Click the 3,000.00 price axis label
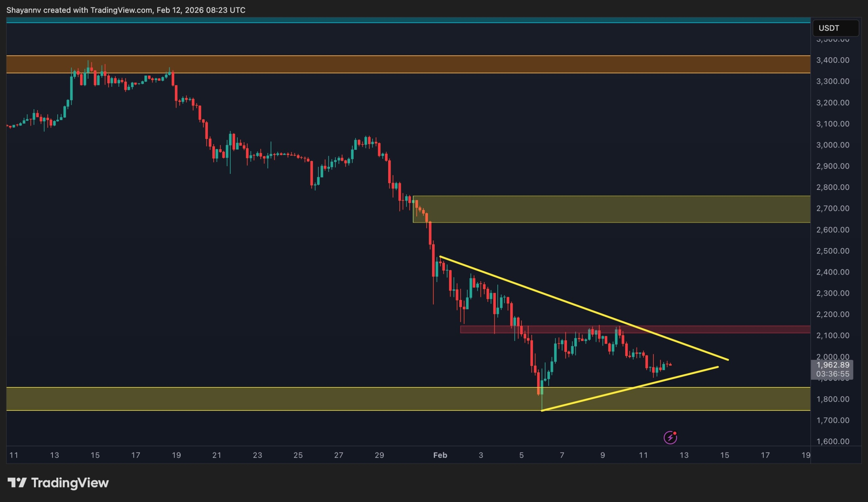The image size is (868, 502). 832,145
